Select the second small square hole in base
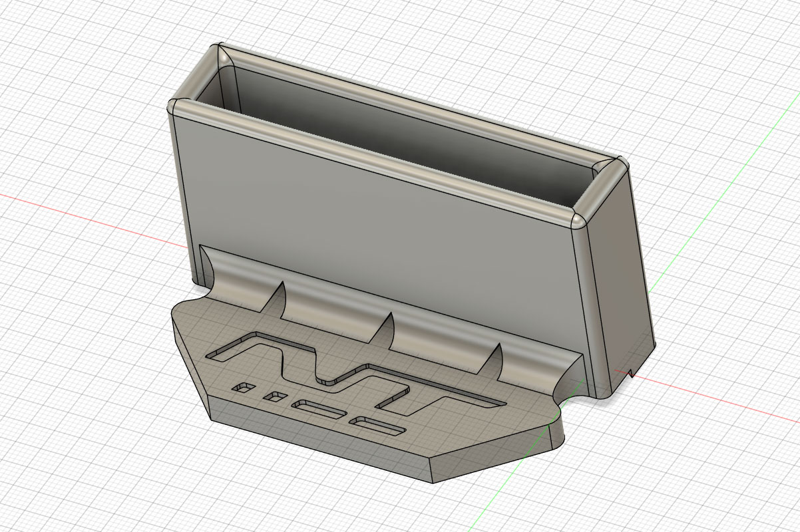800x532 pixels. pos(274,398)
